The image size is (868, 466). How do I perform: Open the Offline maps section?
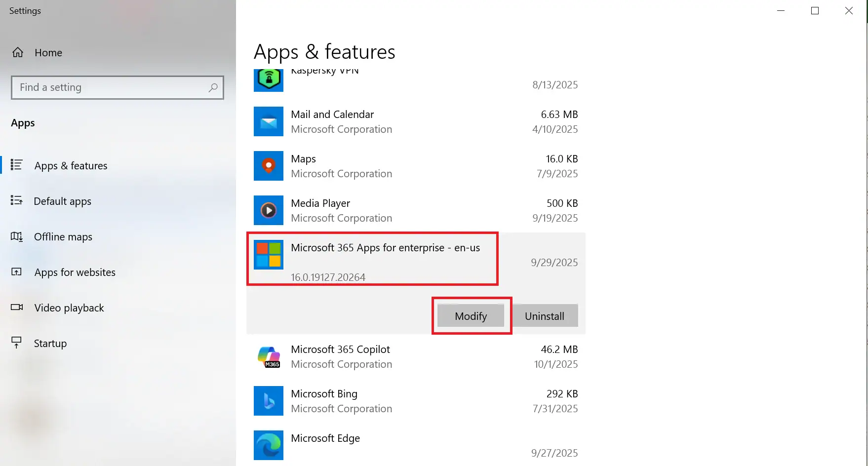[x=63, y=237]
